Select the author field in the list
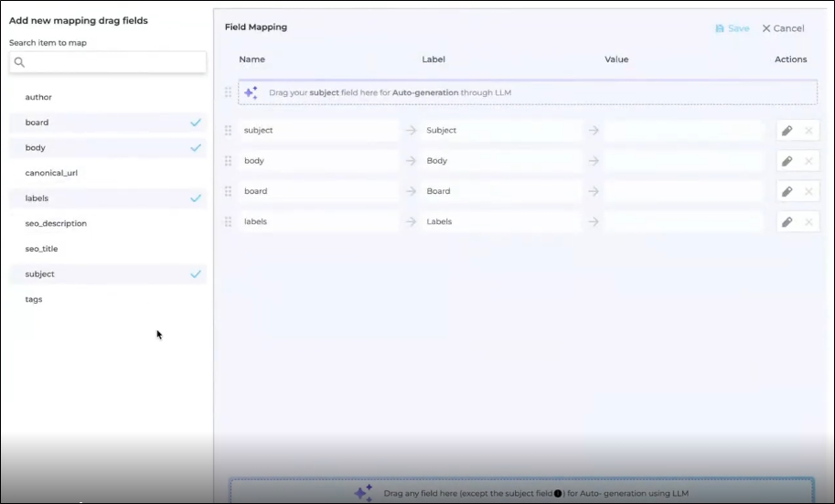Viewport: 835px width, 504px height. pos(38,97)
